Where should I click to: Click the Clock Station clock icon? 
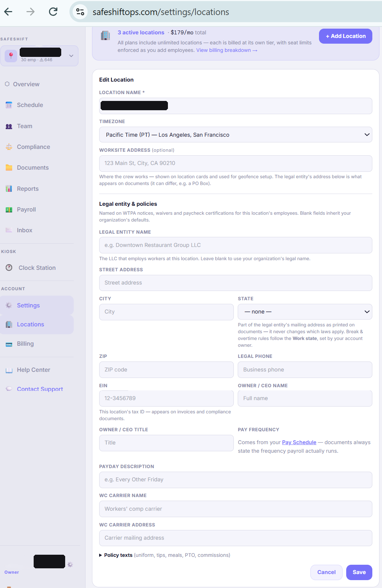coord(9,268)
